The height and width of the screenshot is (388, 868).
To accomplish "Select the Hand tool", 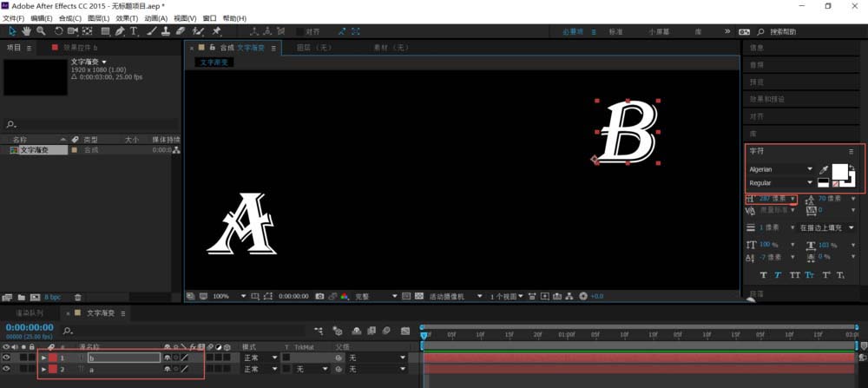I will (x=27, y=31).
